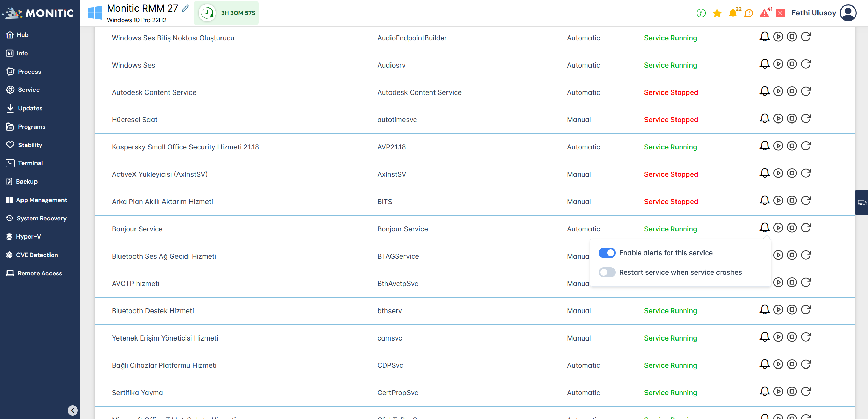
Task: Disable alerts for this service toggle
Action: (607, 253)
